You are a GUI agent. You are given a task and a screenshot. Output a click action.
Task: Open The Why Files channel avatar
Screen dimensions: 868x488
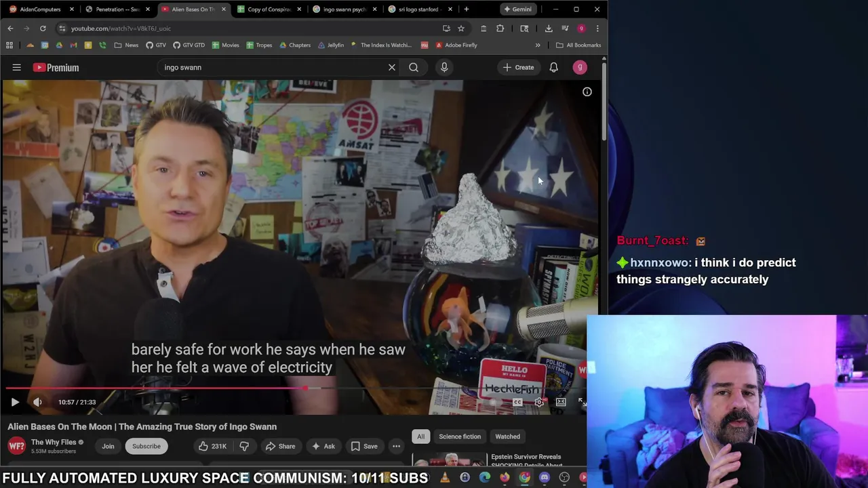point(17,446)
